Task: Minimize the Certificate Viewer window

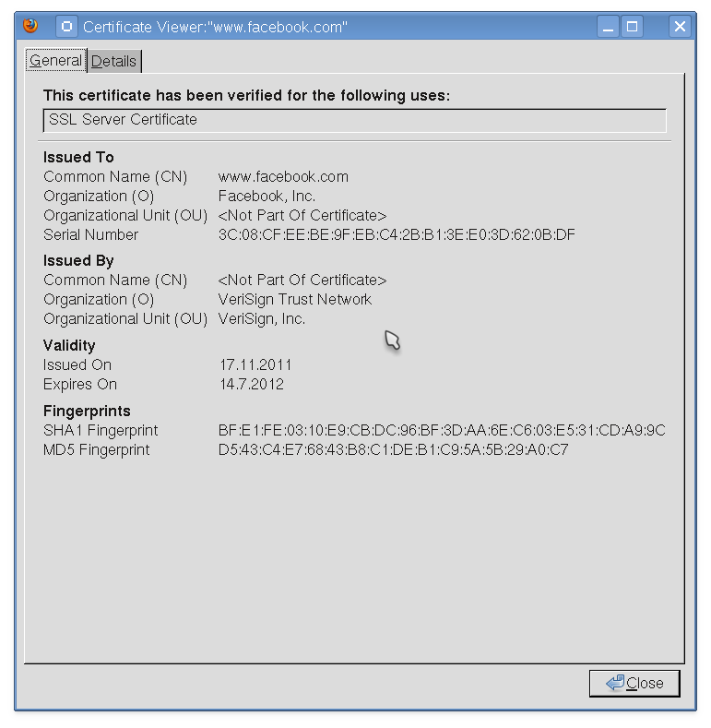Action: 608,27
